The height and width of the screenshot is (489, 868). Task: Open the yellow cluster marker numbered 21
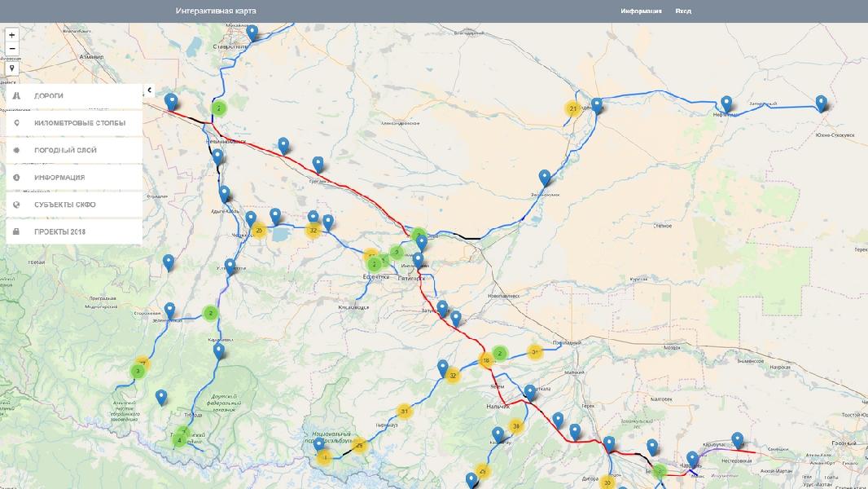click(x=573, y=108)
